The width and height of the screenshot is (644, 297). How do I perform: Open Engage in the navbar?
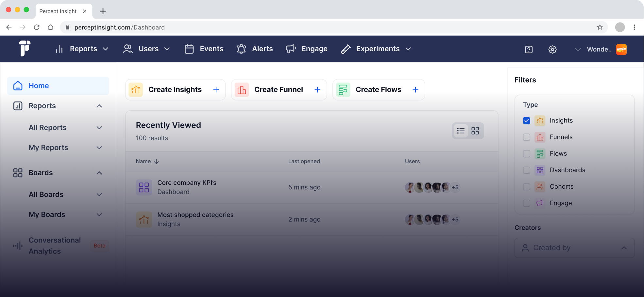point(307,49)
